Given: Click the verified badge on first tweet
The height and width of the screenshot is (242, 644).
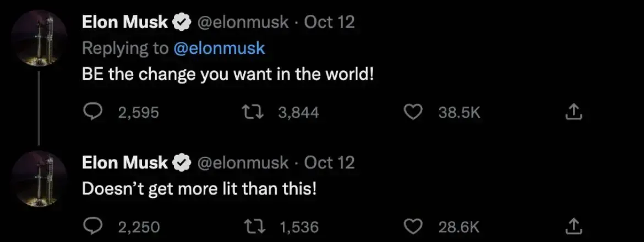Looking at the screenshot, I should pyautogui.click(x=182, y=22).
